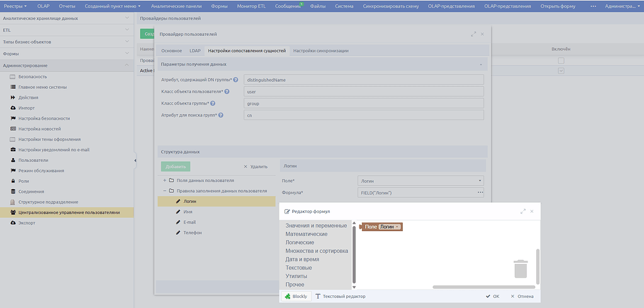Open the Логические Blockly category
The image size is (644, 308).
click(x=300, y=242)
